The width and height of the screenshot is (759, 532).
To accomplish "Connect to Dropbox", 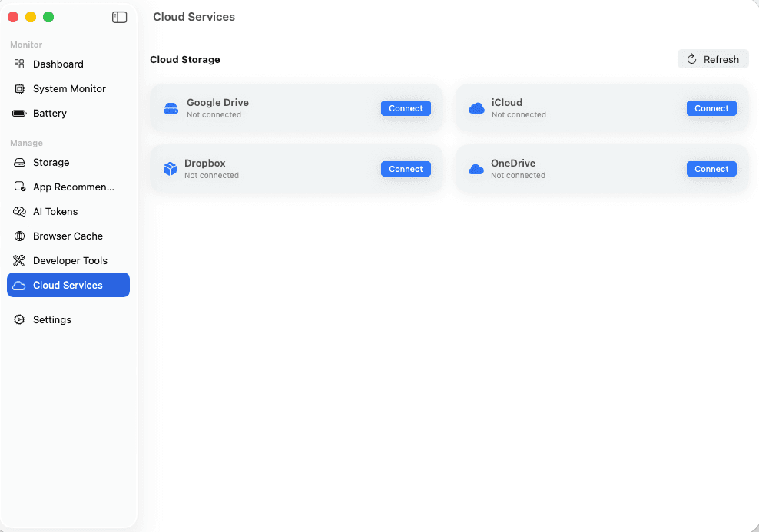I will tap(406, 168).
